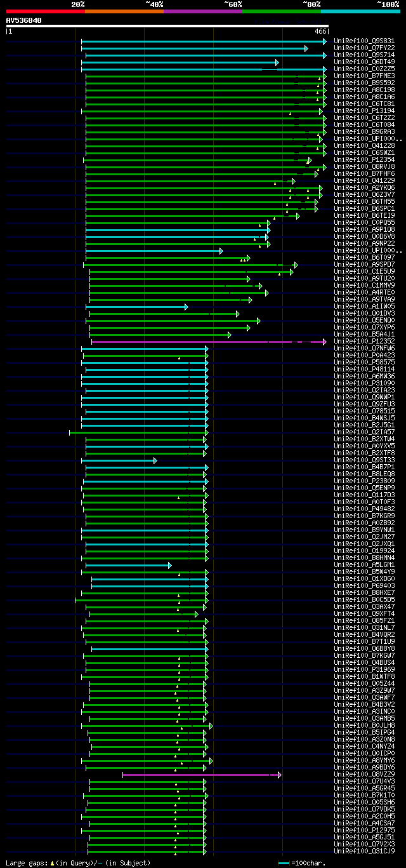Click the UniRef100_P49482 label
406x868 pixels.
tap(364, 509)
